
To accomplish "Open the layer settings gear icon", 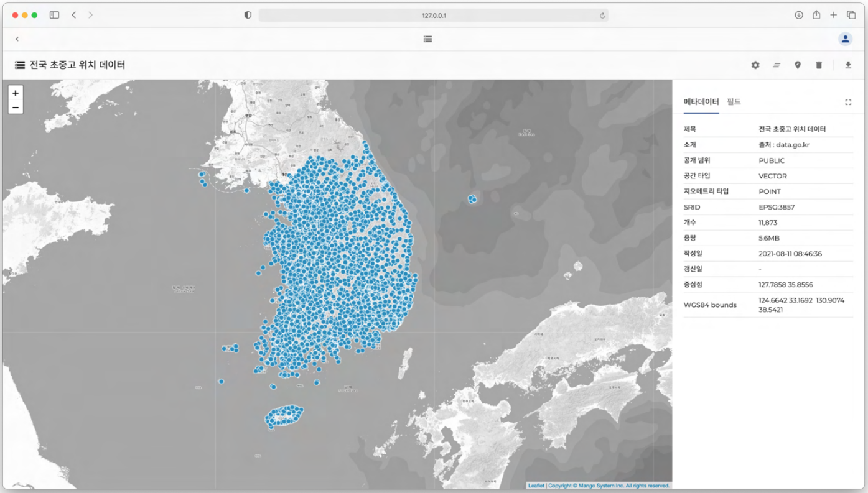I will [755, 65].
